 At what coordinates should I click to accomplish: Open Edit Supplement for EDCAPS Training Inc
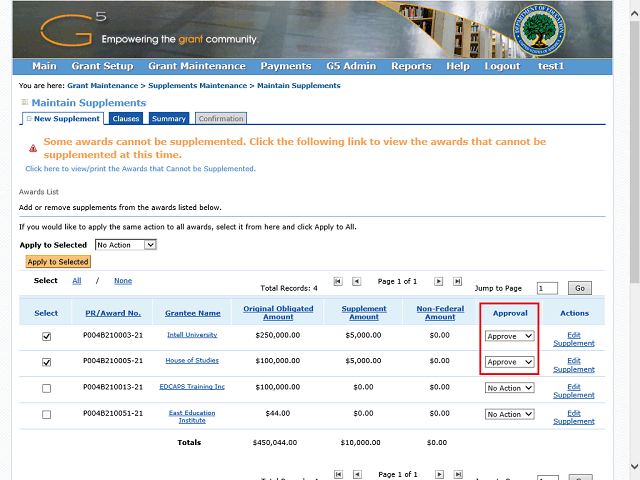click(574, 391)
